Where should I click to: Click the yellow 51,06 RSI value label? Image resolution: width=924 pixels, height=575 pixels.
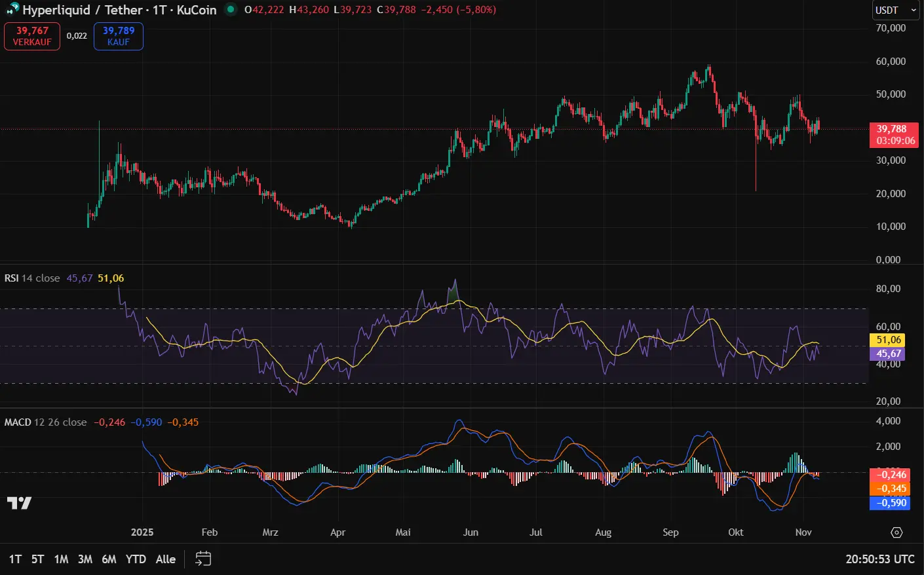click(888, 340)
